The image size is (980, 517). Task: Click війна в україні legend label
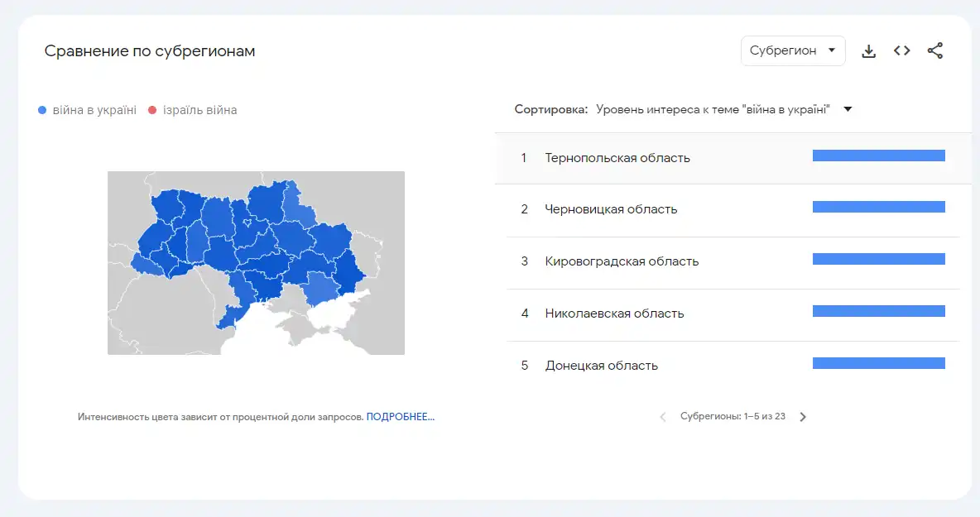(94, 110)
